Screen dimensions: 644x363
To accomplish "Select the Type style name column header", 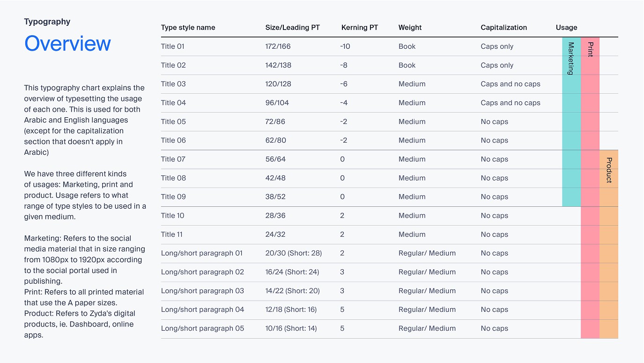I will 188,28.
